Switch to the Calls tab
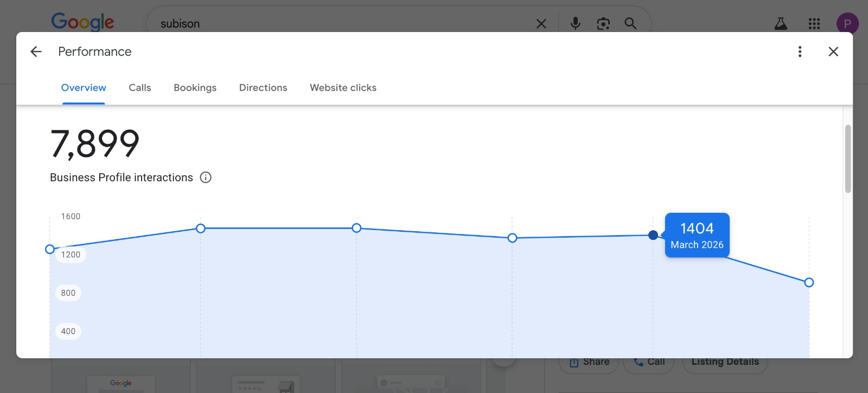 point(140,88)
